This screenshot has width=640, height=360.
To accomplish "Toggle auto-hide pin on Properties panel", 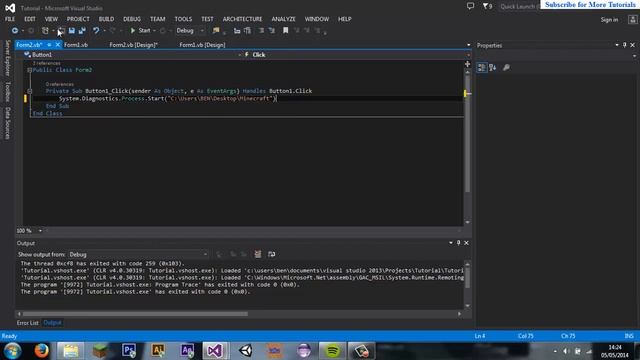I will 624,45.
